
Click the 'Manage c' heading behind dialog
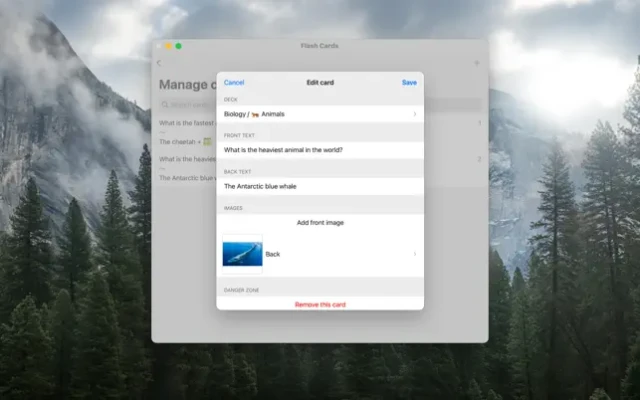coord(188,84)
